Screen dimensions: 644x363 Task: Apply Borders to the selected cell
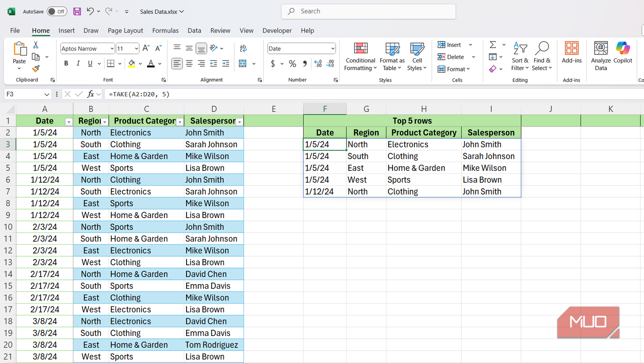[x=111, y=63]
